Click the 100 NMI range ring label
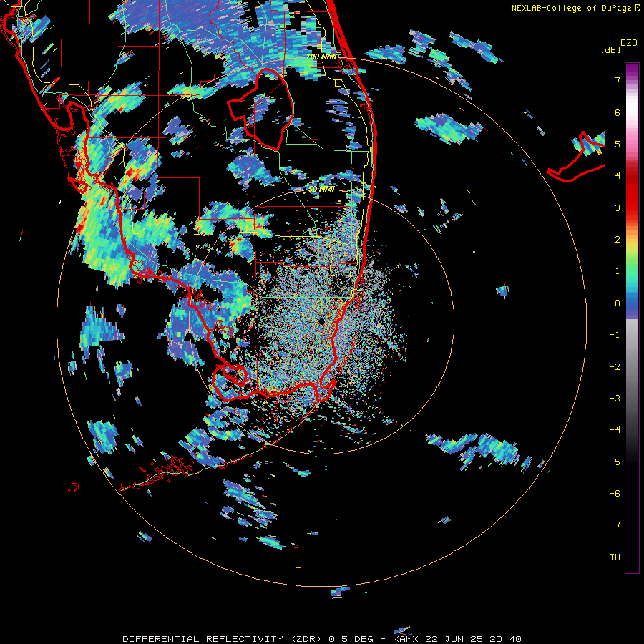Viewport: 644px width, 644px height. point(321,57)
